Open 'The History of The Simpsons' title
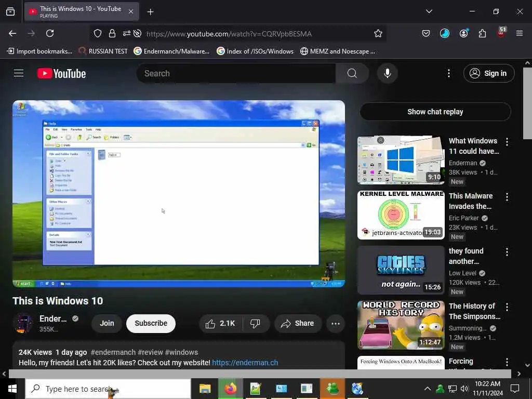The width and height of the screenshot is (532, 399). [x=474, y=311]
